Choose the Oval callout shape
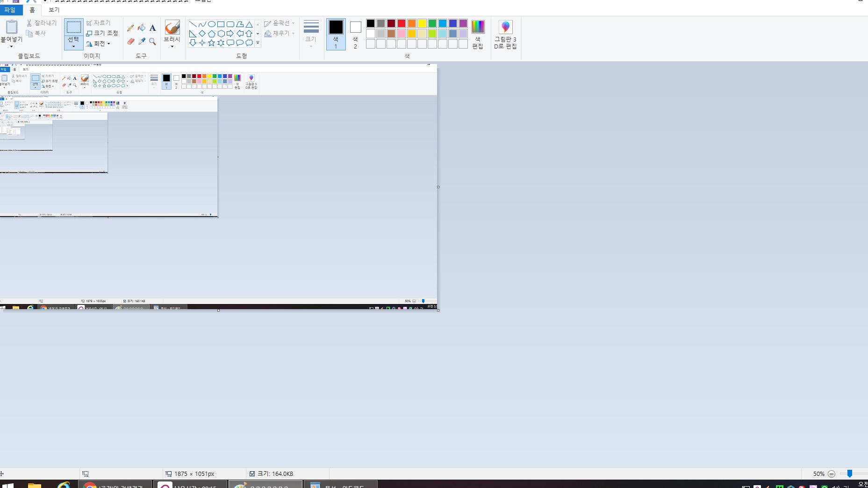 click(x=239, y=43)
